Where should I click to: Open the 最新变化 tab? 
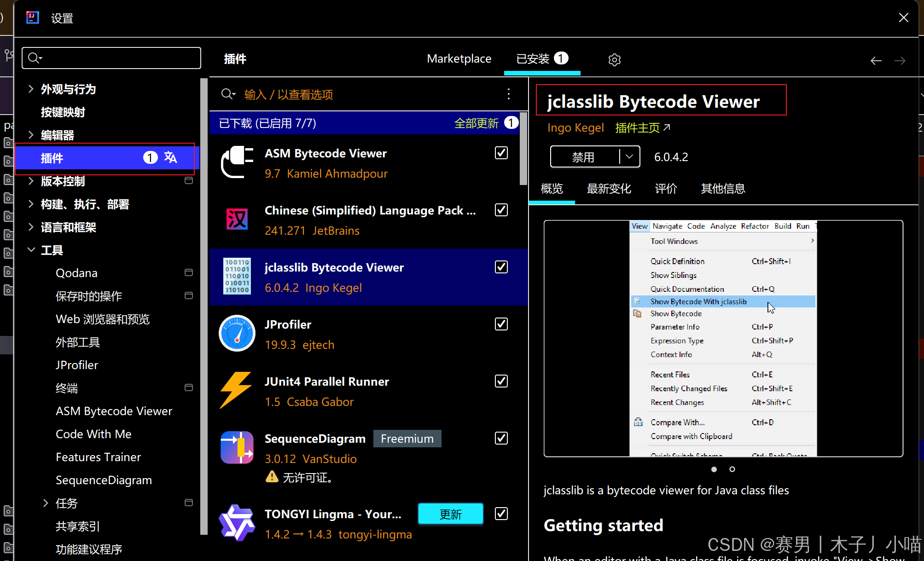(x=609, y=189)
